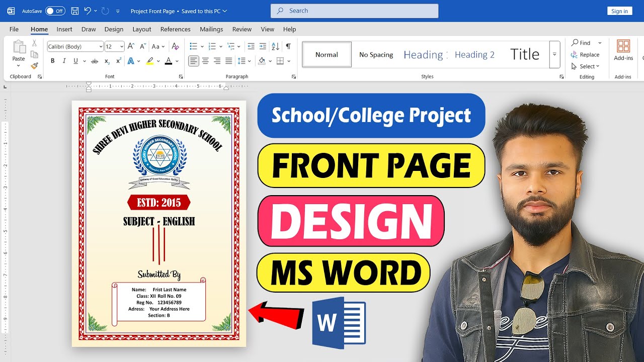
Task: Insert a numbered list
Action: [x=212, y=46]
